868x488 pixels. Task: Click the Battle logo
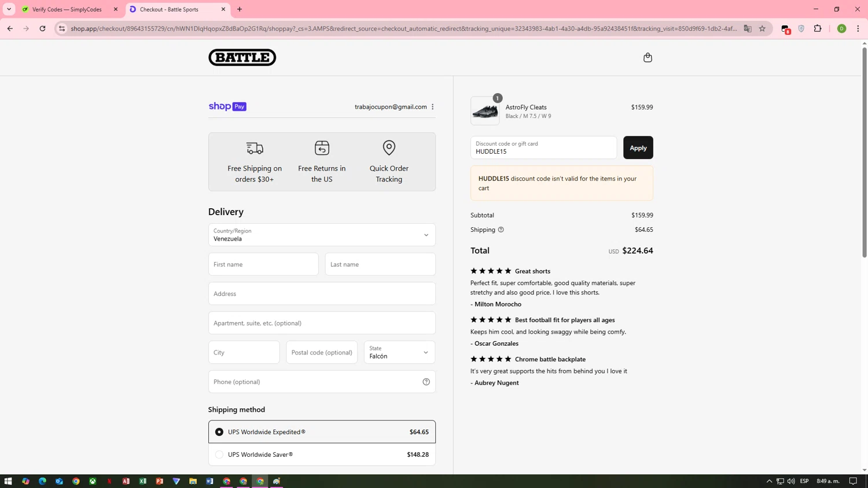pos(242,57)
